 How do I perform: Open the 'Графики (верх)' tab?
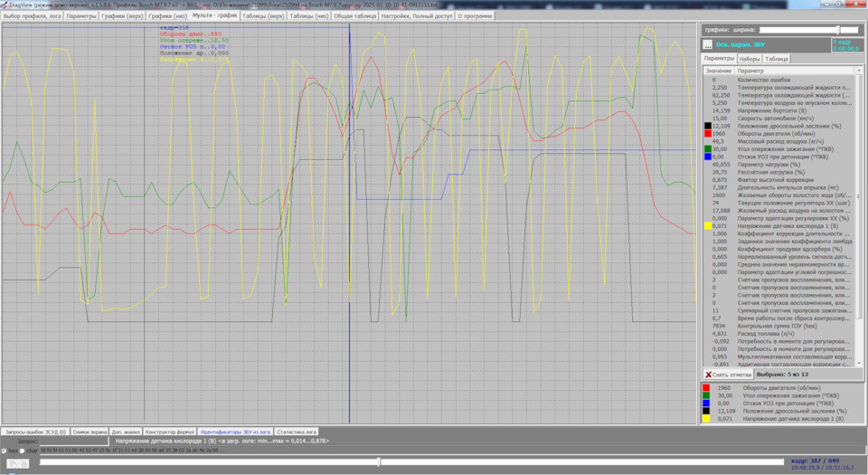122,16
